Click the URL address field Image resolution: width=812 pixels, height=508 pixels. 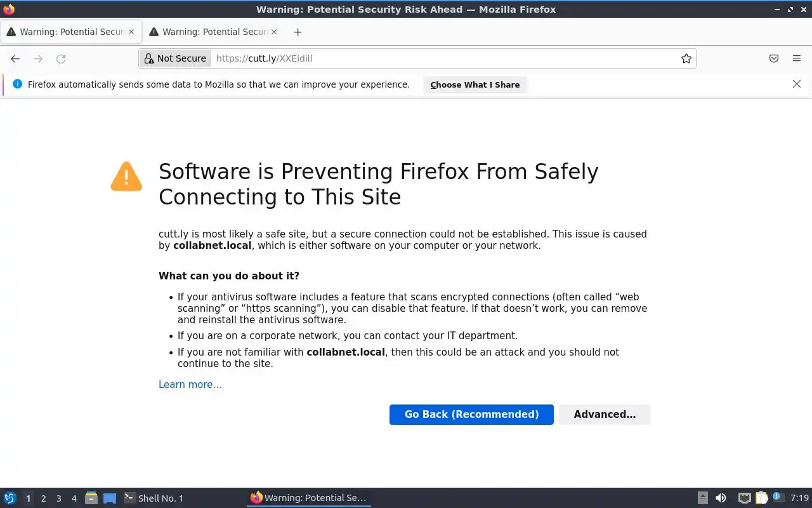tap(444, 58)
